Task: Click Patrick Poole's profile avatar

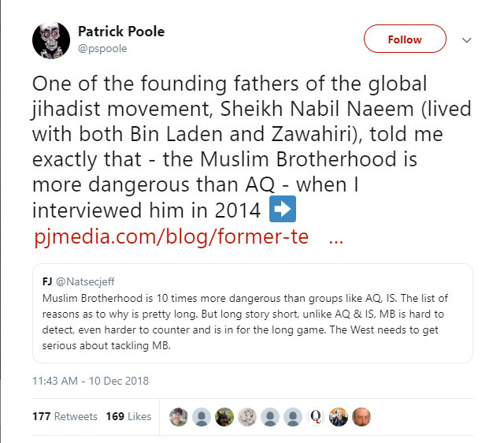Action: [51, 39]
